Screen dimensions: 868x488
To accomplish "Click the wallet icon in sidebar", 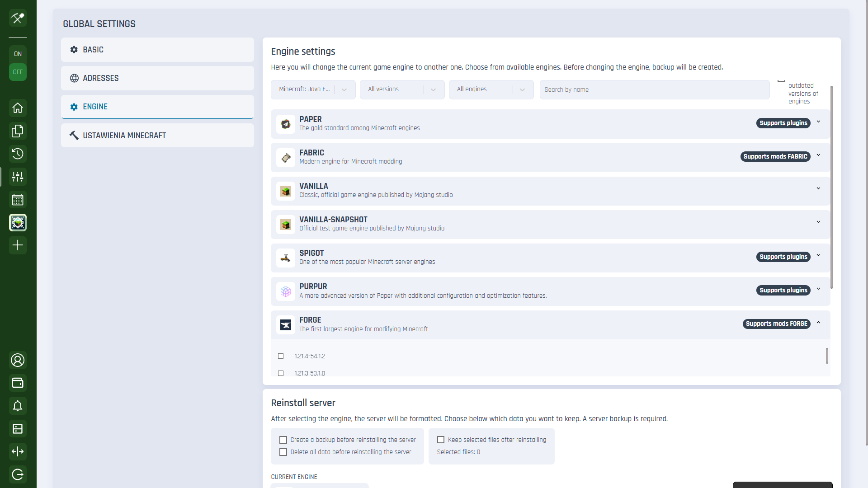I will (x=18, y=383).
